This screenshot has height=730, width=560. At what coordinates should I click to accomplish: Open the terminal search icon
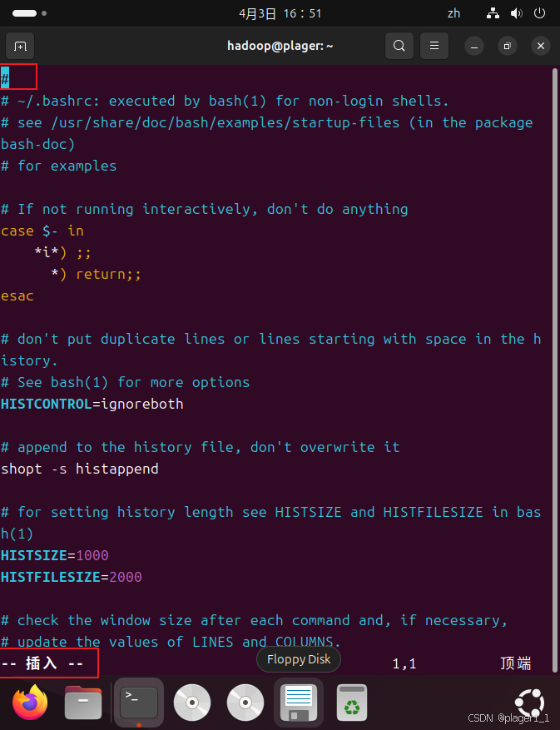pos(399,46)
